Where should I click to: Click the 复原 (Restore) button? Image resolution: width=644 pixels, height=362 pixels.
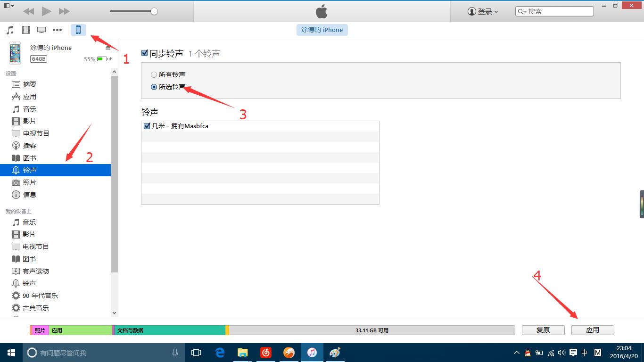(543, 329)
